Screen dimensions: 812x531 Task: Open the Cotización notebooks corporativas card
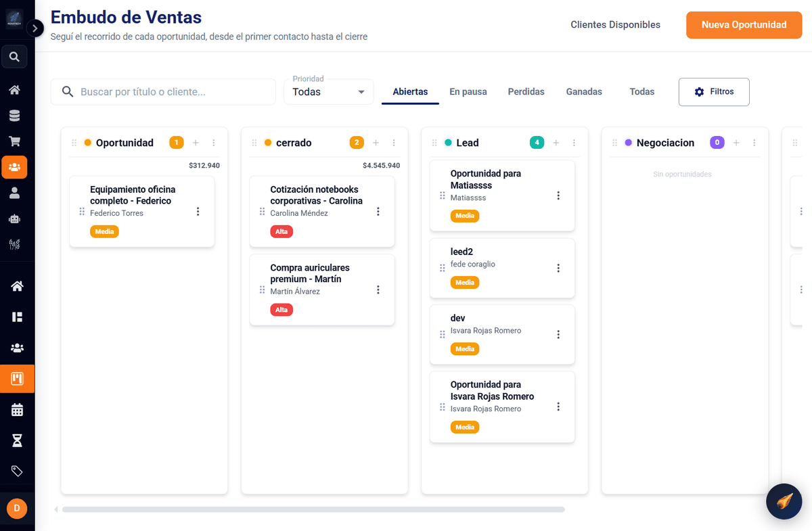click(x=322, y=212)
